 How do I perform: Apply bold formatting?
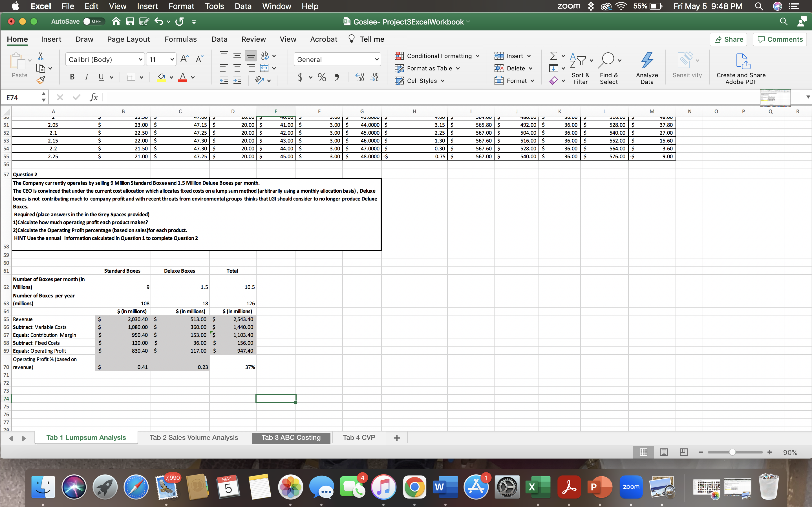click(72, 77)
